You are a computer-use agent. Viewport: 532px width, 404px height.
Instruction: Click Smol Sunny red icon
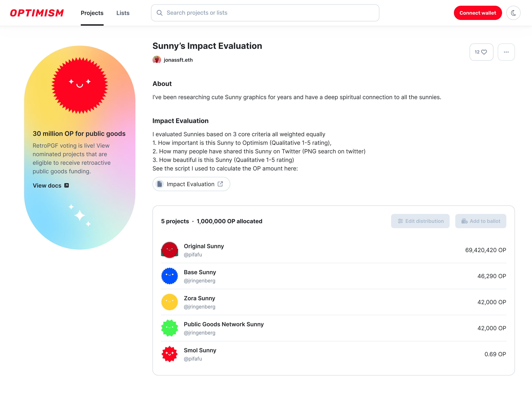pos(170,354)
